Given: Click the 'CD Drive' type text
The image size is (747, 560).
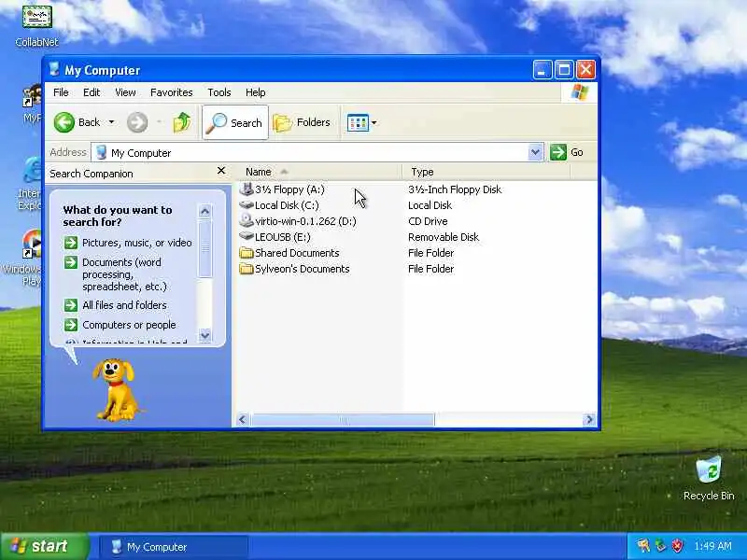Looking at the screenshot, I should click(428, 221).
